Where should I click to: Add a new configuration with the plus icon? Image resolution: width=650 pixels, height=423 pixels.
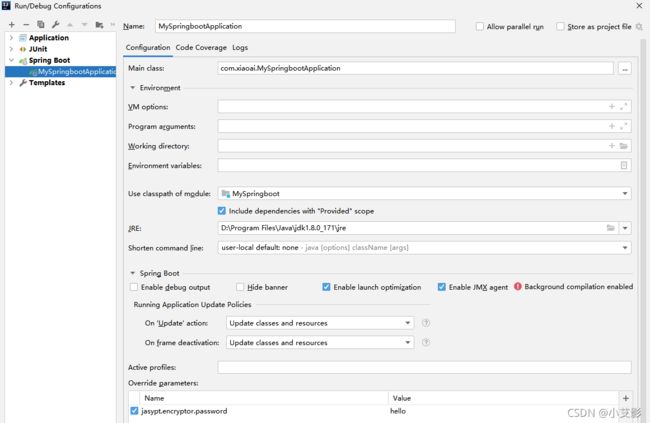click(x=12, y=25)
